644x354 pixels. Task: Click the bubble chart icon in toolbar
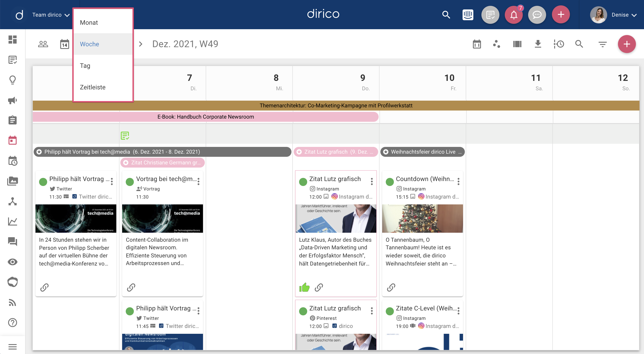coord(496,44)
